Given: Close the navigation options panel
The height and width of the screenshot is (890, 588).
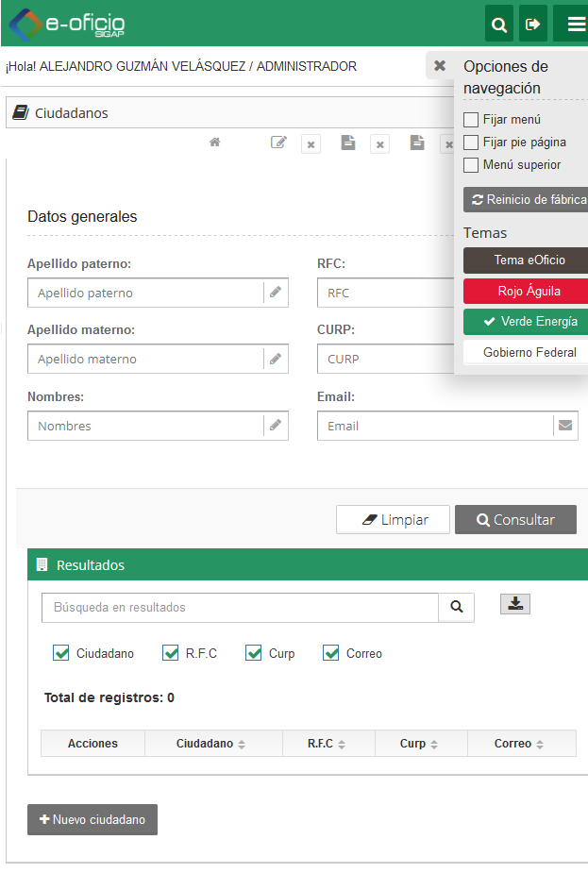Looking at the screenshot, I should pyautogui.click(x=440, y=65).
